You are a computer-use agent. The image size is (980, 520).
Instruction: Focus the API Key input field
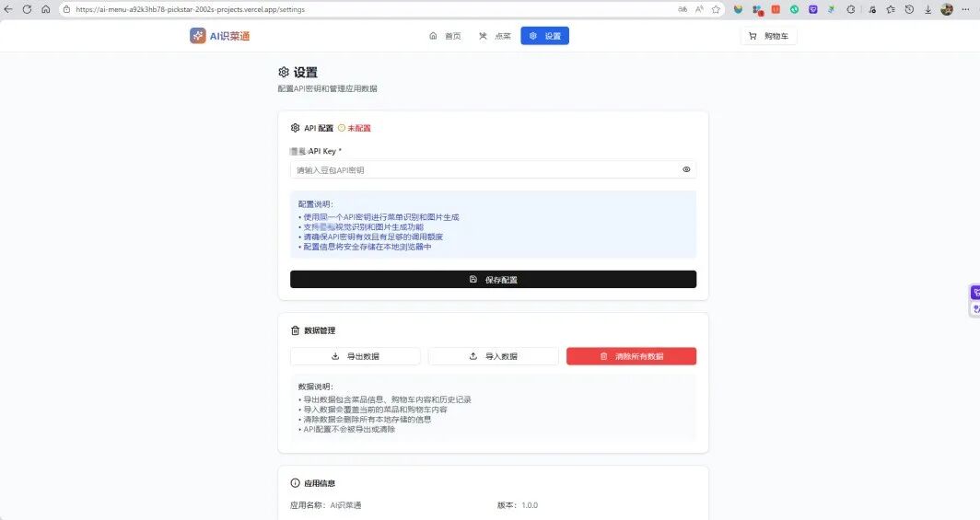click(x=493, y=169)
